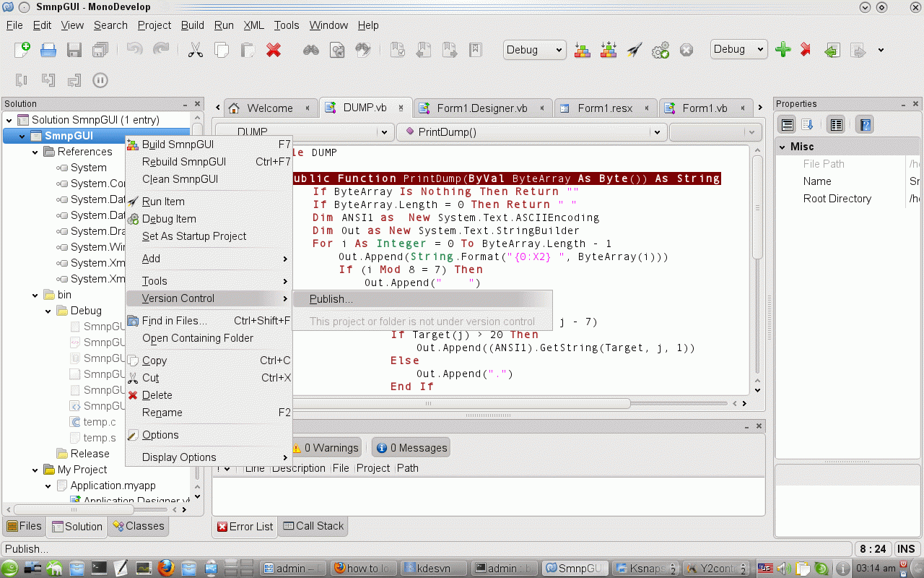Click the New File toolbar icon

tap(22, 50)
